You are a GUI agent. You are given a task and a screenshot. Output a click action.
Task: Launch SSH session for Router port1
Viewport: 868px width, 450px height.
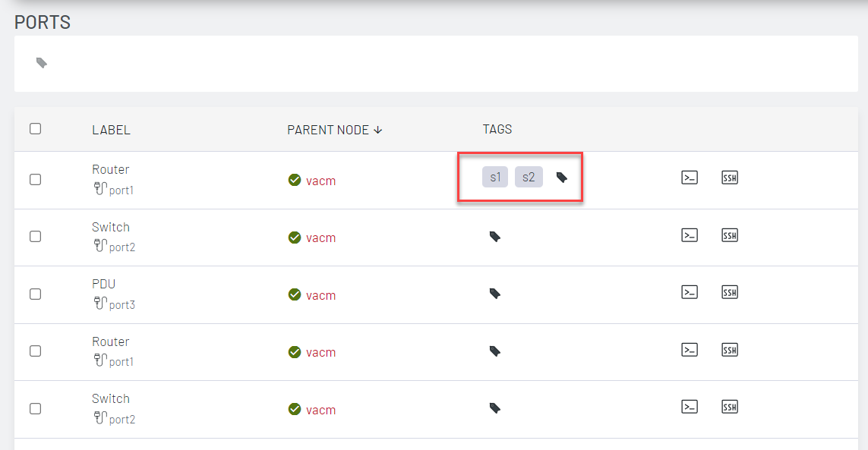coord(729,178)
